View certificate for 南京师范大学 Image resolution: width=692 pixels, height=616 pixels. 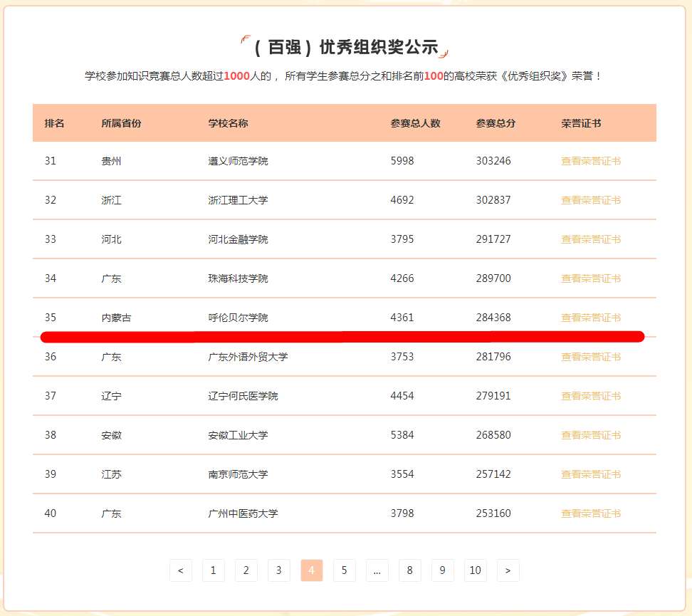click(591, 474)
